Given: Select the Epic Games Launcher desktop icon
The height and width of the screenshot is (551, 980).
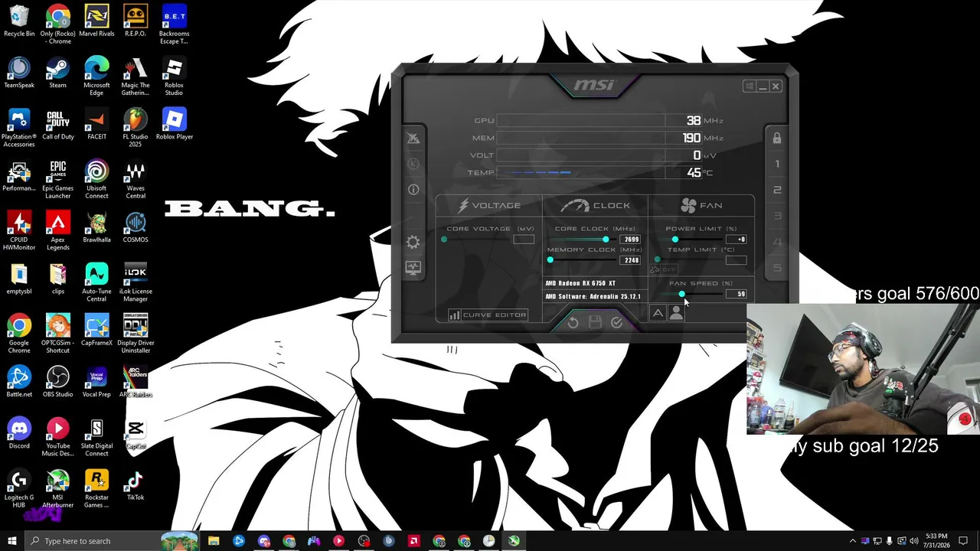Looking at the screenshot, I should pyautogui.click(x=57, y=179).
